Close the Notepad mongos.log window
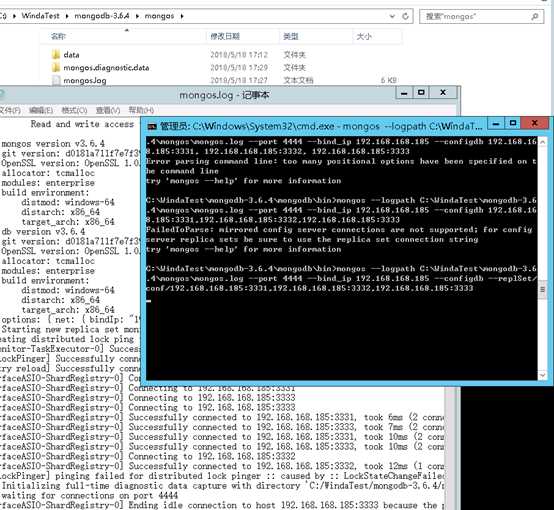Screen dimensions: 554x510 (443, 93)
